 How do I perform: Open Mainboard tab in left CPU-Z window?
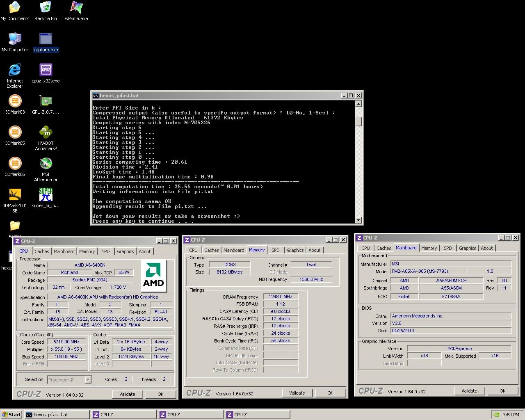coord(64,251)
